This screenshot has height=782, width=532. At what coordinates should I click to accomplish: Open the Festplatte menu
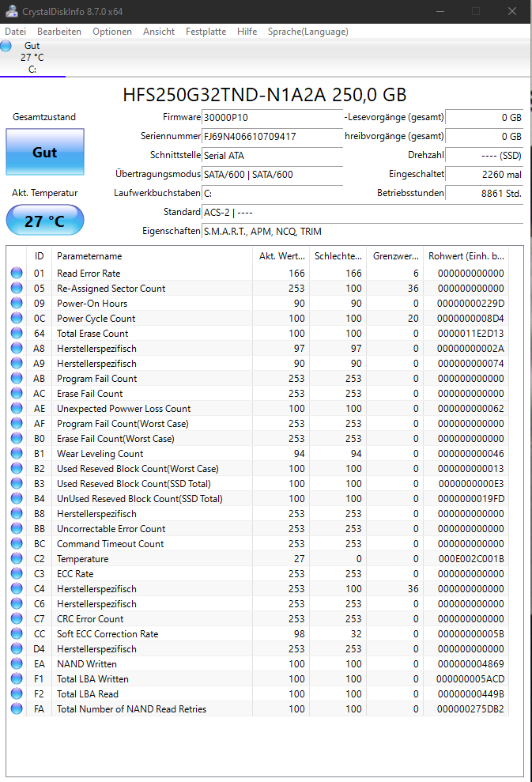[206, 32]
